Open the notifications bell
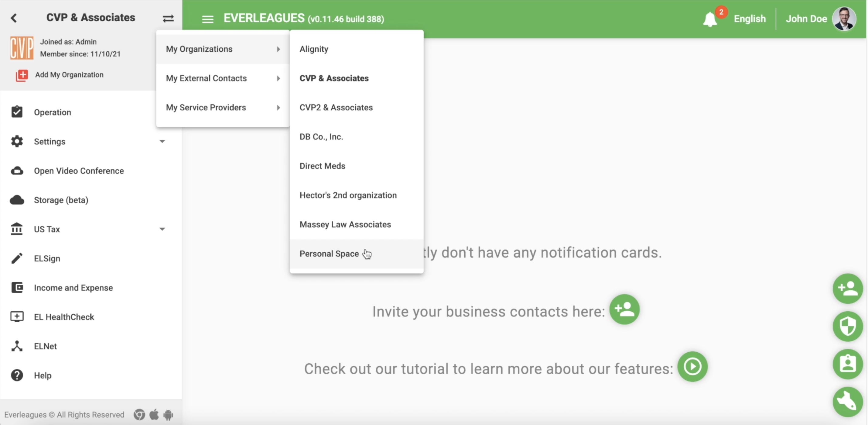 710,19
